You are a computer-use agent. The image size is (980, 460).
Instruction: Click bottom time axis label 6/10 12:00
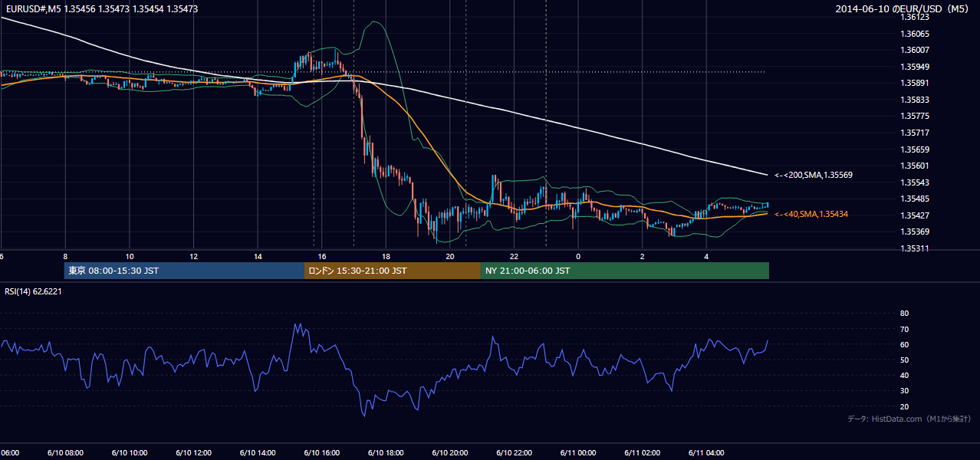pos(193,452)
